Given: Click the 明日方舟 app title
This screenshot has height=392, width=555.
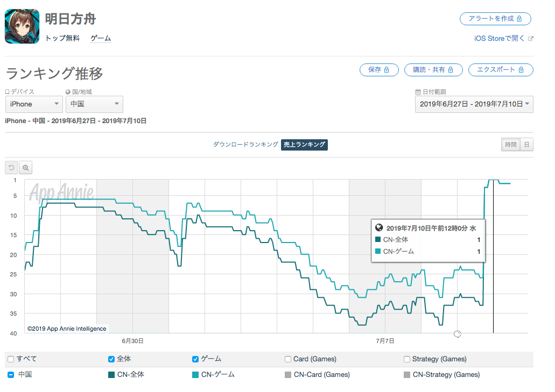Looking at the screenshot, I should pos(71,19).
